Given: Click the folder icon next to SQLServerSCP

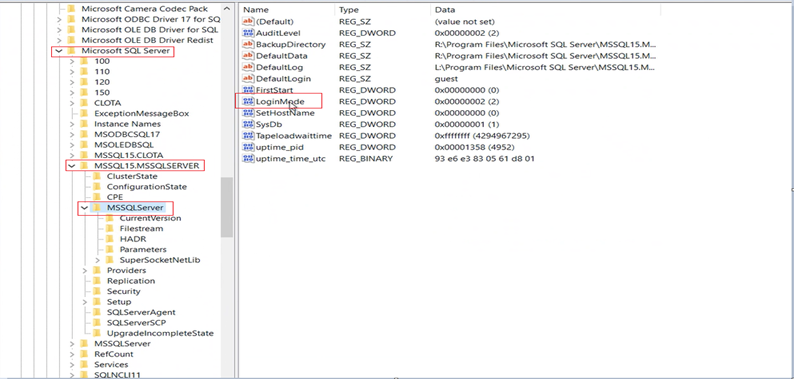Looking at the screenshot, I should pos(97,323).
